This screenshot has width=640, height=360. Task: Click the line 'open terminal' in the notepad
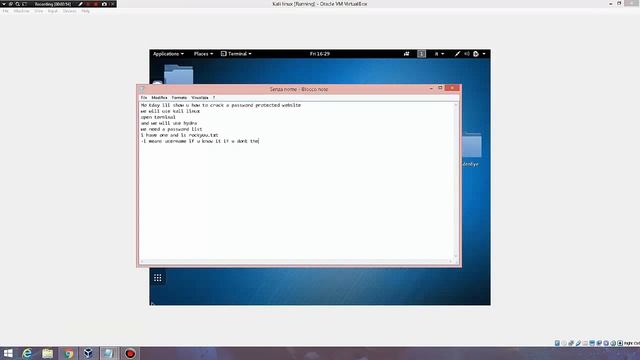[158, 117]
